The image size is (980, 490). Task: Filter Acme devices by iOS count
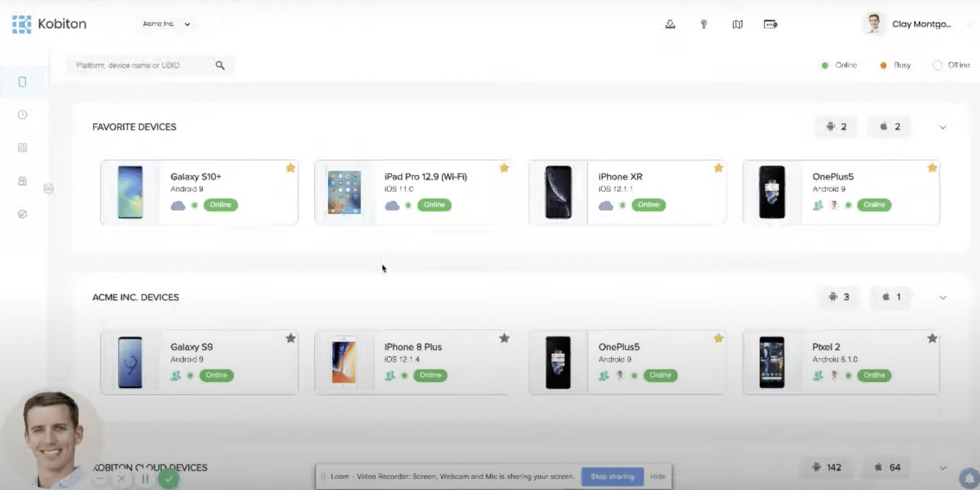[x=891, y=297]
